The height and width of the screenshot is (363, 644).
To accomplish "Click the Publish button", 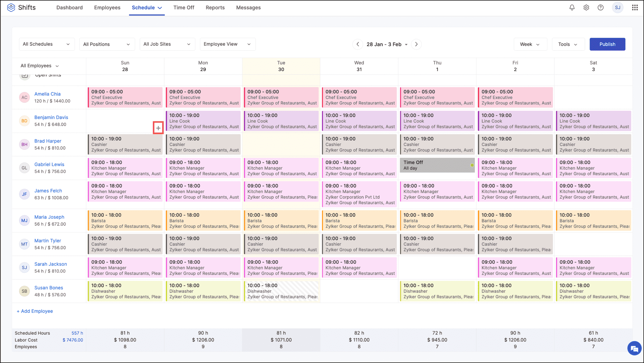I will [x=608, y=44].
